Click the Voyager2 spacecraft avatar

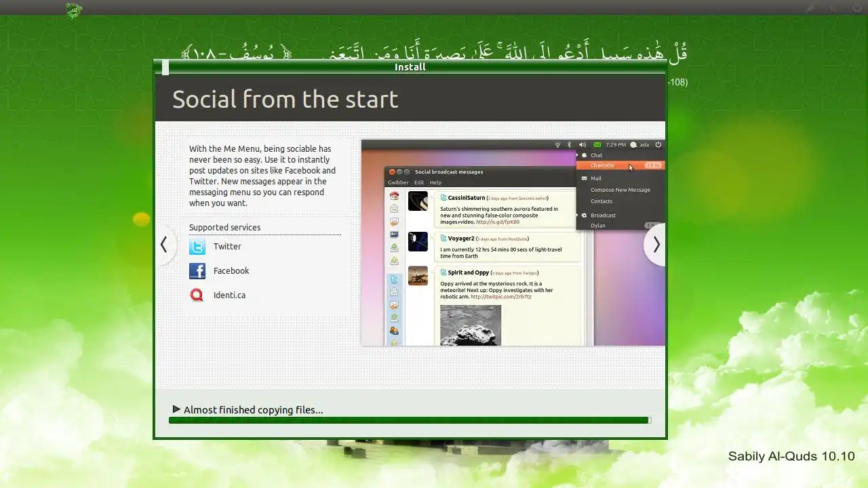[418, 242]
